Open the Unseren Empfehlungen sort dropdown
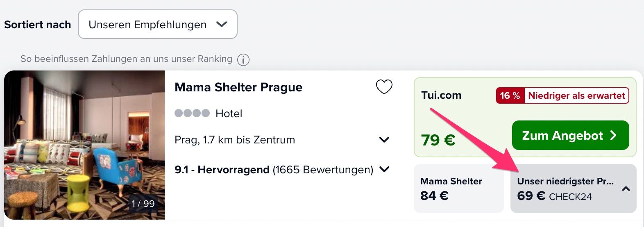Viewport: 644px width, 227px height. 158,25
